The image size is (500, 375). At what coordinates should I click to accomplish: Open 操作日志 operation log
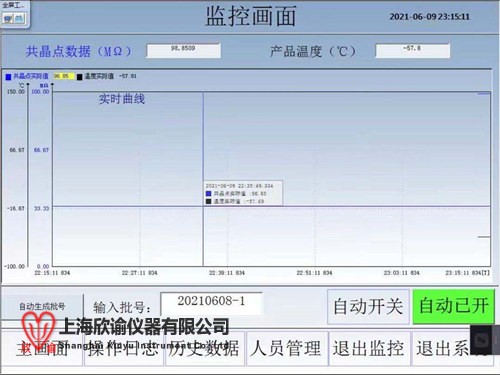[x=124, y=349]
